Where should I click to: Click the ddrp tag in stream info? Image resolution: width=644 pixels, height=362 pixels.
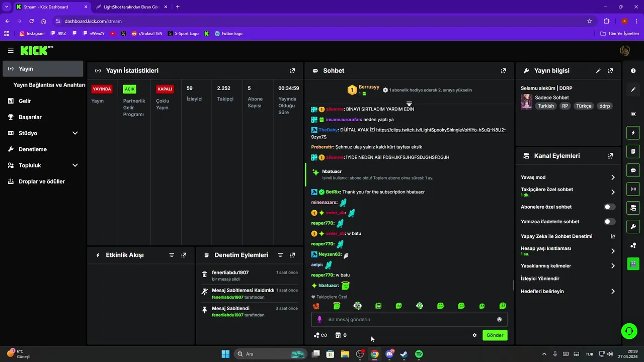pos(604,106)
